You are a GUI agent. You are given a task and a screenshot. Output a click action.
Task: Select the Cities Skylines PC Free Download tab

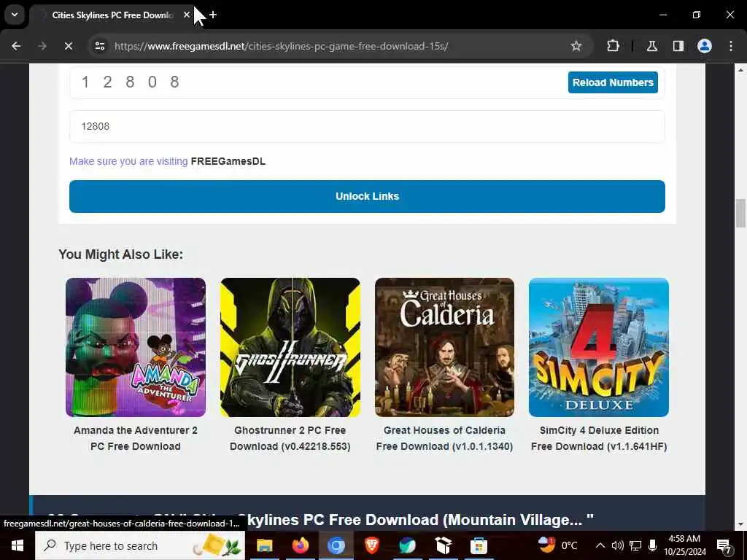click(112, 15)
